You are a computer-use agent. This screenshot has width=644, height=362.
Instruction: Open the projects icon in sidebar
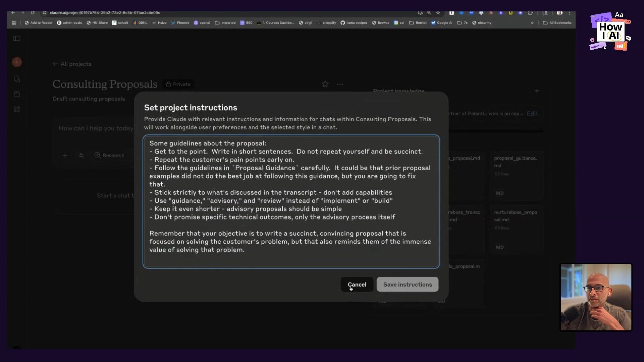(17, 94)
